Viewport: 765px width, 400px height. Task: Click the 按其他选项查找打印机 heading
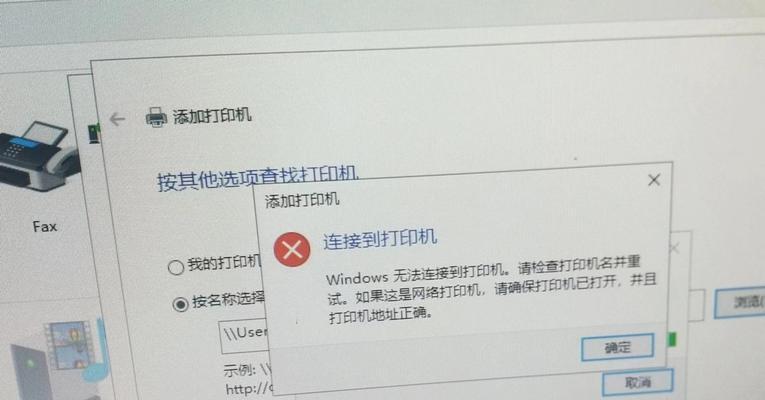pyautogui.click(x=258, y=178)
